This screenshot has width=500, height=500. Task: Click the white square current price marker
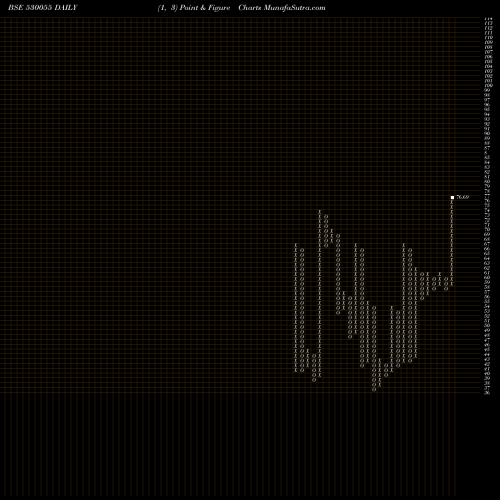452,197
